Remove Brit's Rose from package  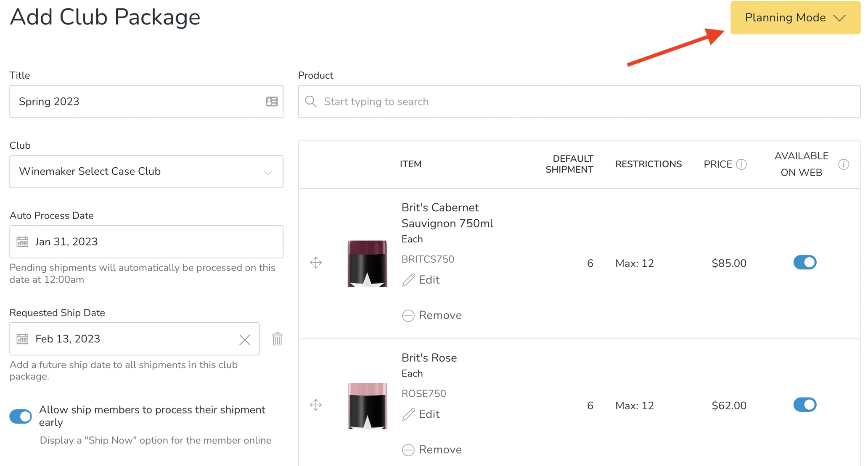tap(432, 450)
